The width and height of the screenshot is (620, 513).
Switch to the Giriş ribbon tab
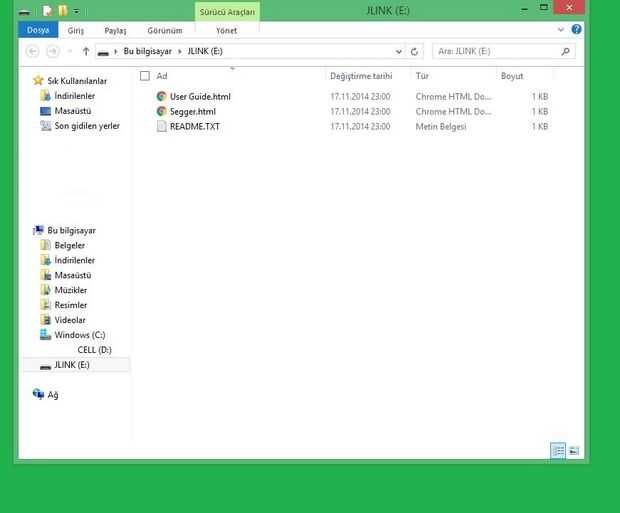[x=76, y=30]
